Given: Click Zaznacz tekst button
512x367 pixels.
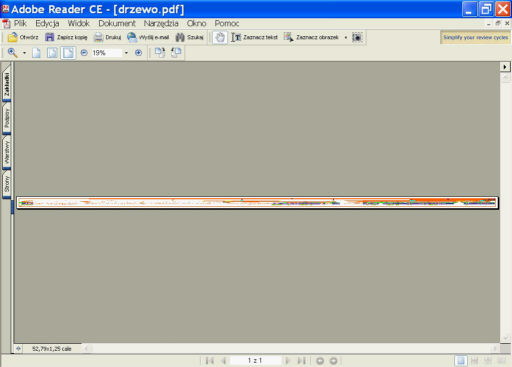Looking at the screenshot, I should click(x=255, y=37).
